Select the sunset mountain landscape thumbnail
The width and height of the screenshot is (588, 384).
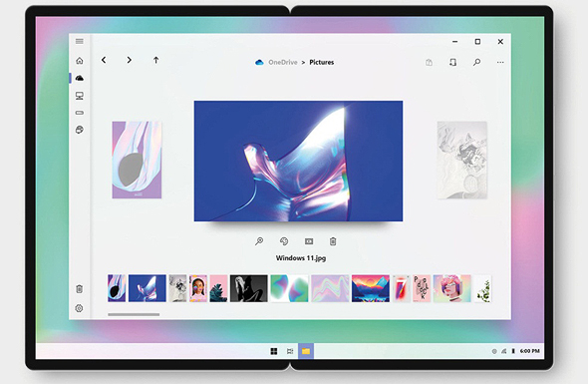point(371,288)
